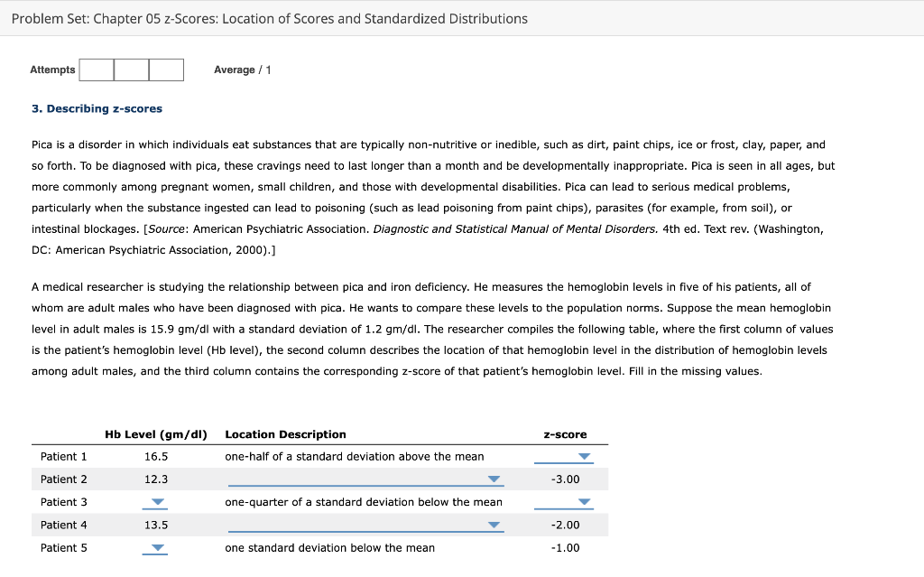The height and width of the screenshot is (577, 924).
Task: Click the last Attempts box
Action: (x=166, y=70)
